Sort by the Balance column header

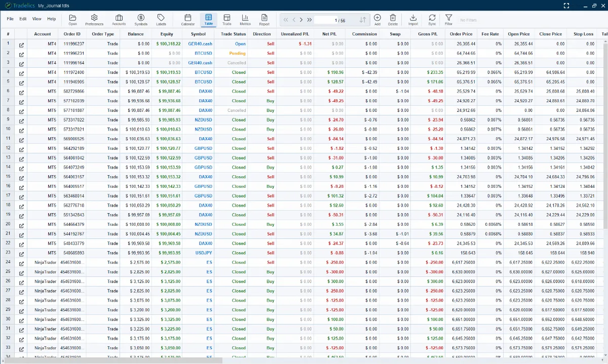point(136,34)
